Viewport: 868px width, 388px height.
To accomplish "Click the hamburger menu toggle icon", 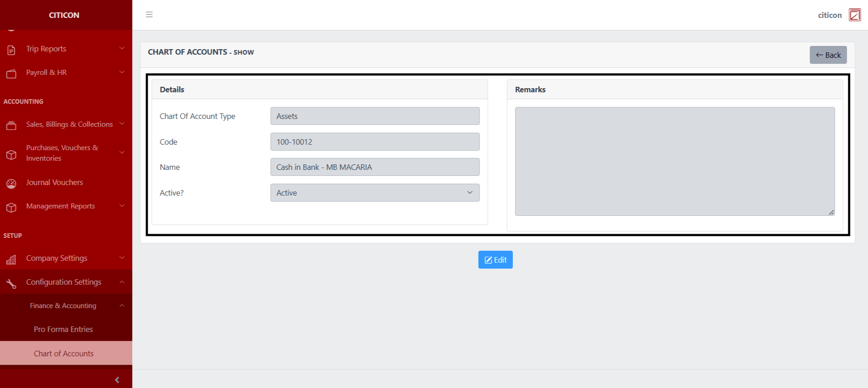I will (x=149, y=15).
